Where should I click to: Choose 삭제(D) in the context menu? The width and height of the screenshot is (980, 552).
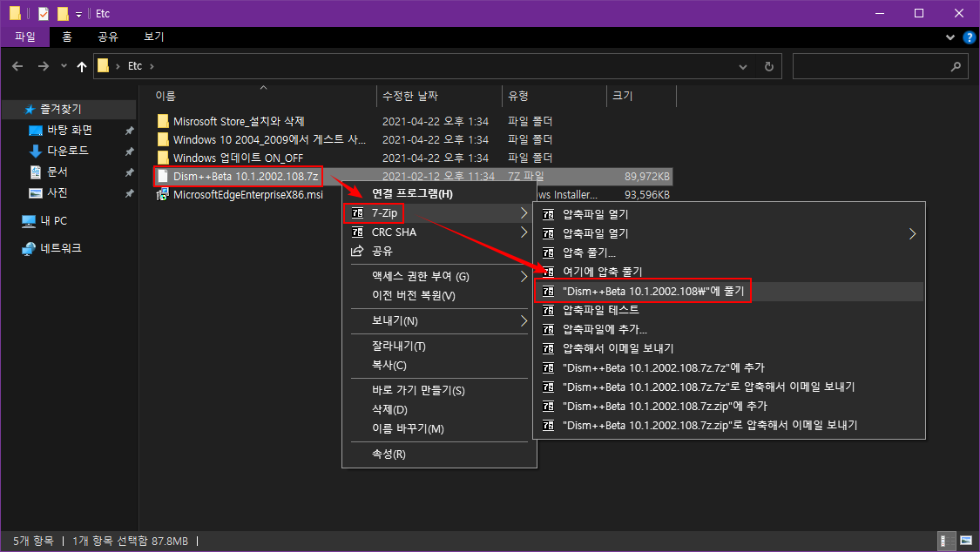coord(439,409)
